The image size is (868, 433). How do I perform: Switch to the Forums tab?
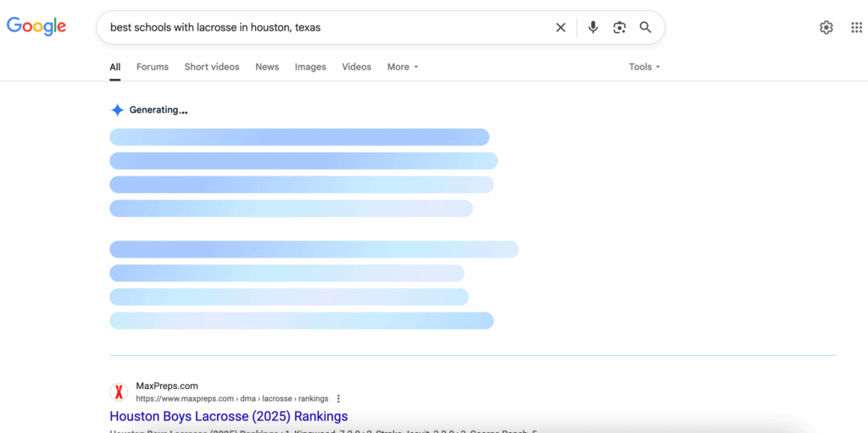(153, 67)
